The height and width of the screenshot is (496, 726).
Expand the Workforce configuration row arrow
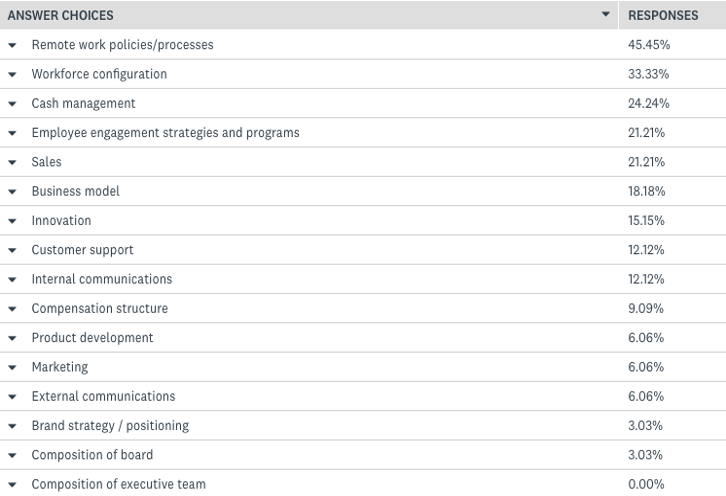coord(12,74)
